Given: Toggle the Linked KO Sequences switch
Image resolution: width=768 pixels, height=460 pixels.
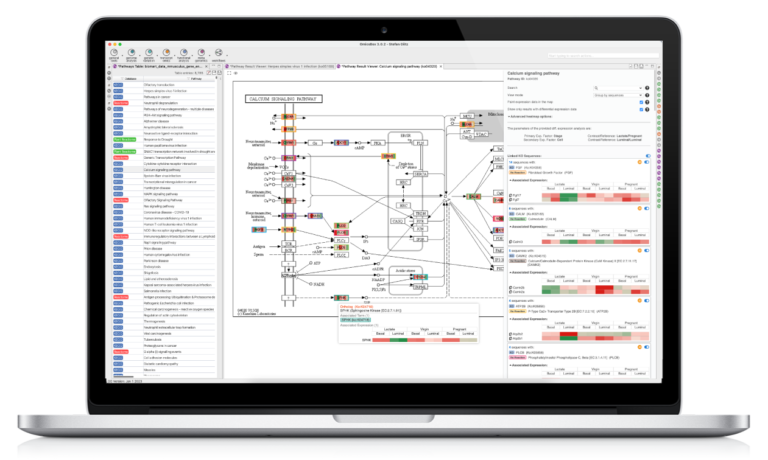Looking at the screenshot, I should tap(648, 156).
